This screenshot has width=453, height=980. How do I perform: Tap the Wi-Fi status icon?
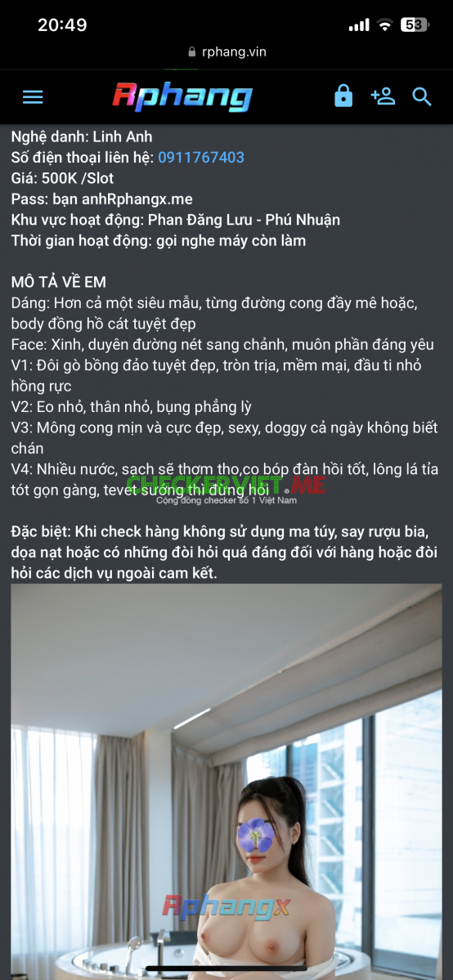[x=385, y=25]
